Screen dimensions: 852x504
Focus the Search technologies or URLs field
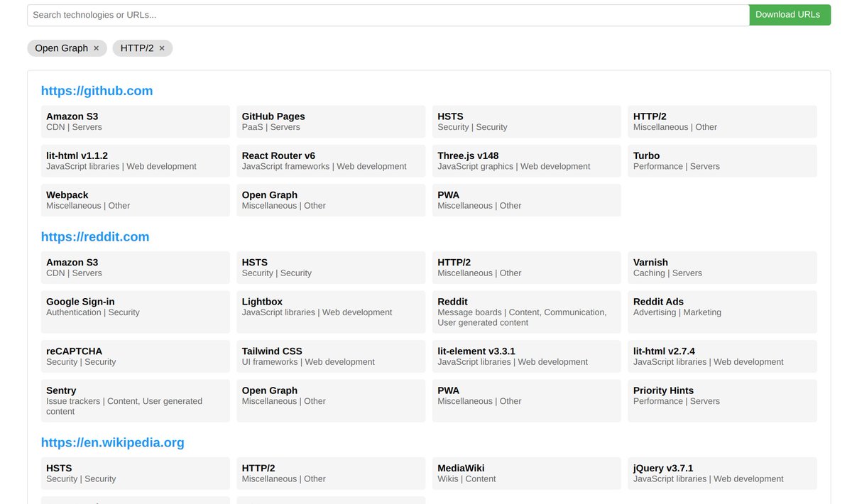(x=388, y=15)
